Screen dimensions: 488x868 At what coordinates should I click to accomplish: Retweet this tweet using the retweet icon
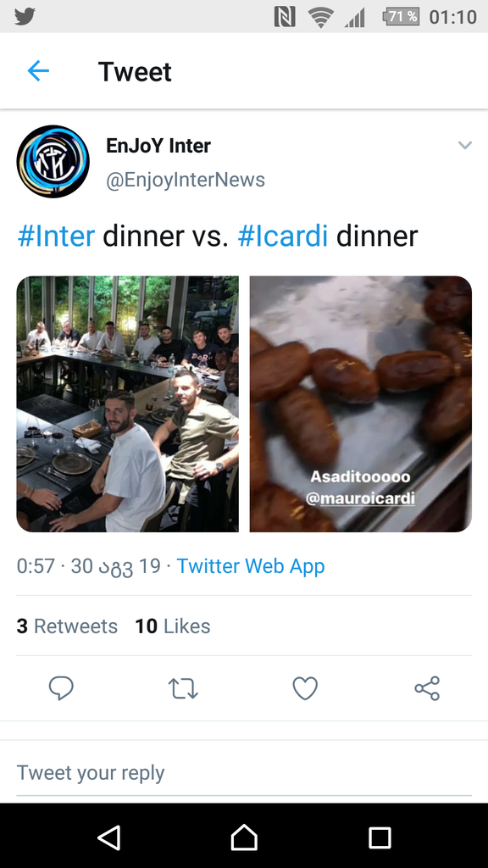tap(182, 689)
